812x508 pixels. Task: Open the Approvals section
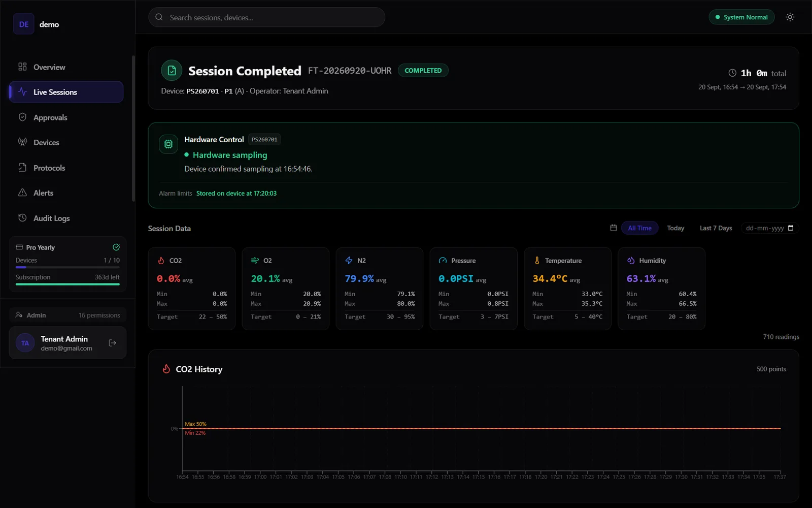tap(66, 117)
